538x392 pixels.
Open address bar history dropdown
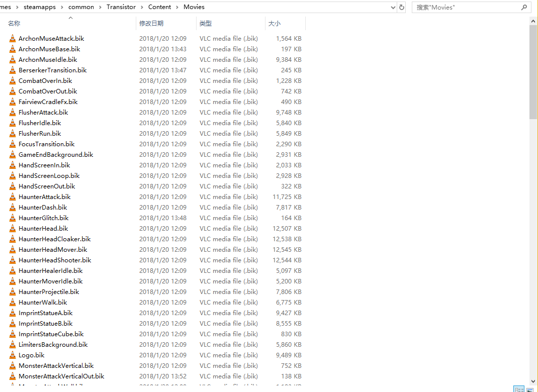coord(393,7)
